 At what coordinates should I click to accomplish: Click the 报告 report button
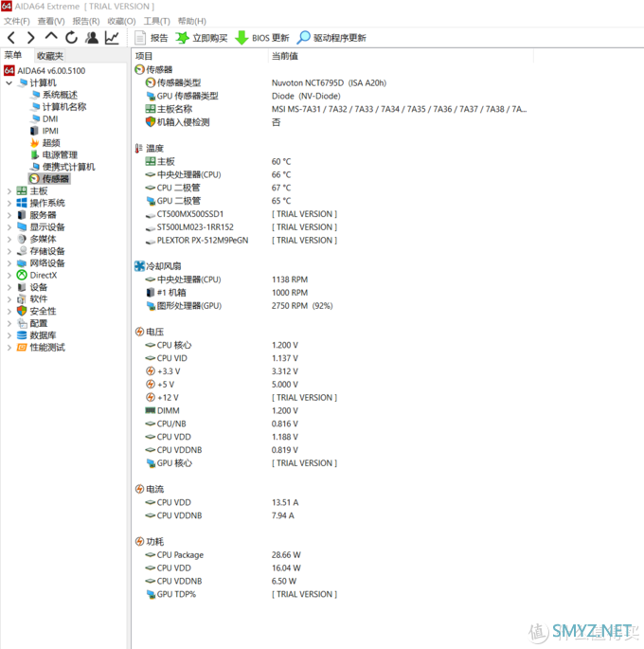[x=151, y=38]
